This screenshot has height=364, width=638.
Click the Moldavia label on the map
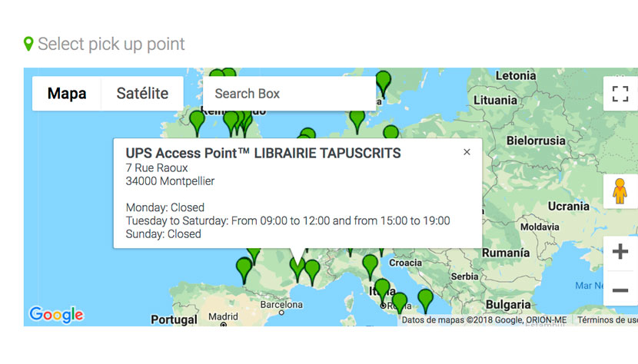point(540,227)
